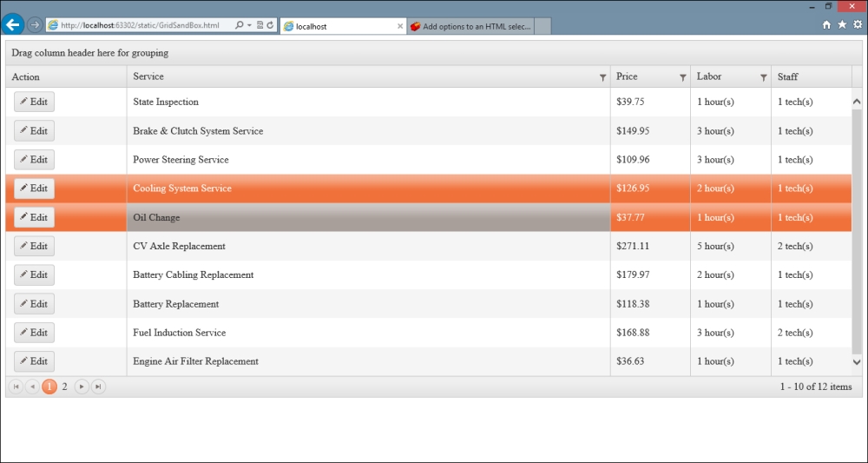Refresh the page using the reload icon
The width and height of the screenshot is (868, 463).
pos(271,25)
